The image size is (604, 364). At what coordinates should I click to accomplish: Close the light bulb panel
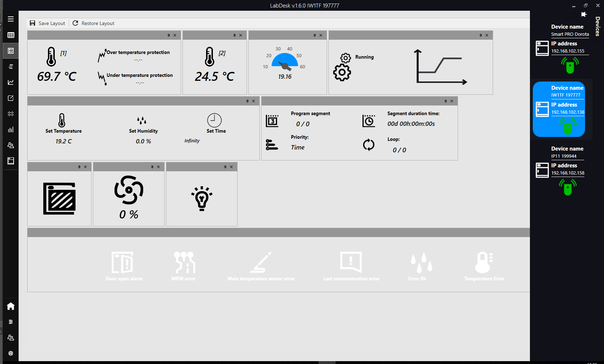pos(231,167)
